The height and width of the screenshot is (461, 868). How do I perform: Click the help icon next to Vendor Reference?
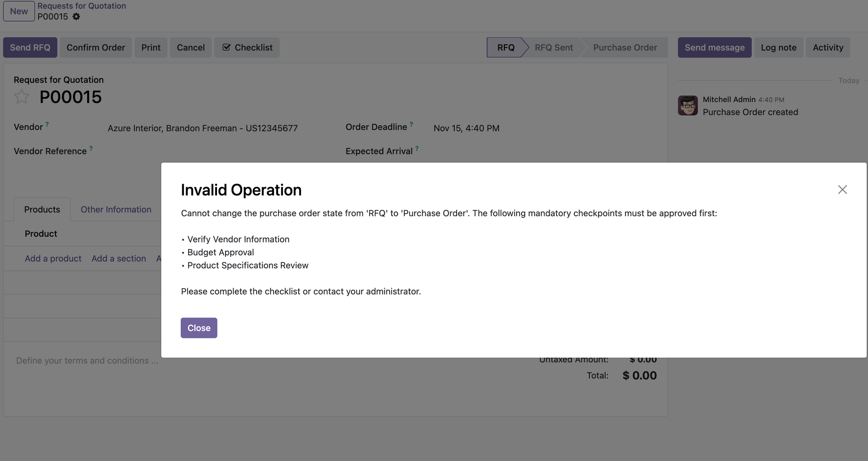pos(90,148)
